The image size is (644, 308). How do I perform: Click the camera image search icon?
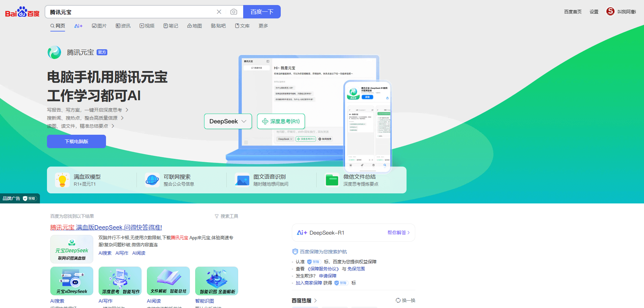[234, 12]
